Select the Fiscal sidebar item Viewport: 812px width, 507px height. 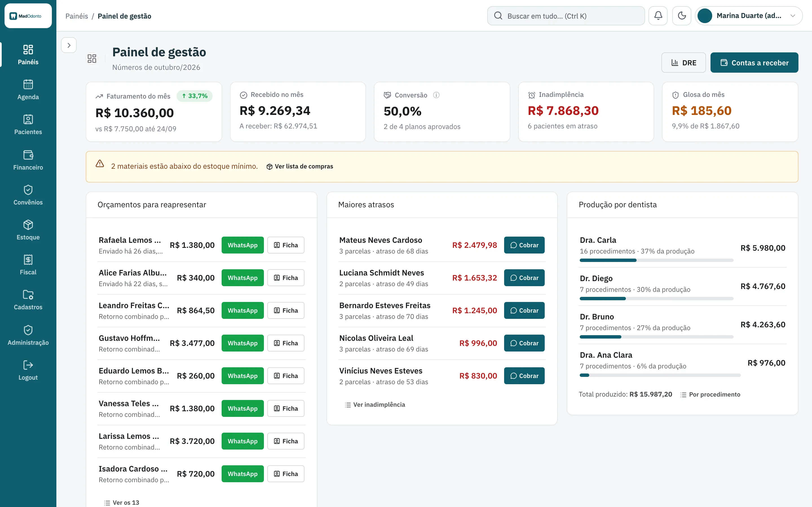[28, 265]
